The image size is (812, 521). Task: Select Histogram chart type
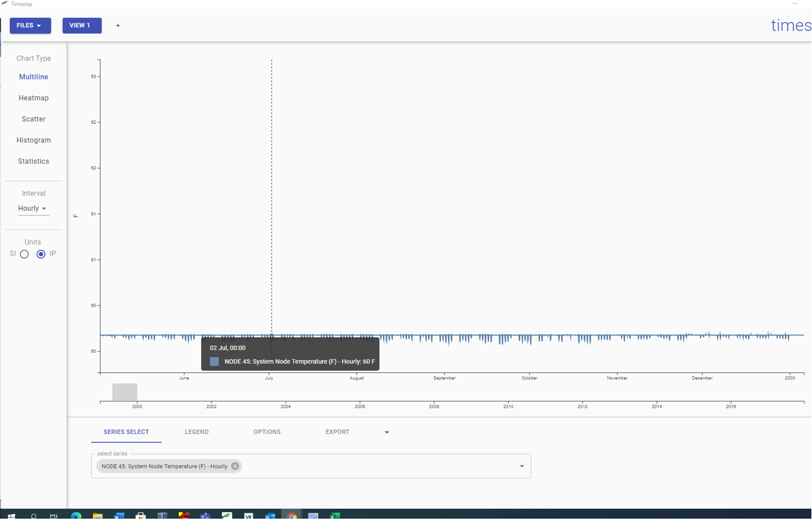click(x=33, y=140)
